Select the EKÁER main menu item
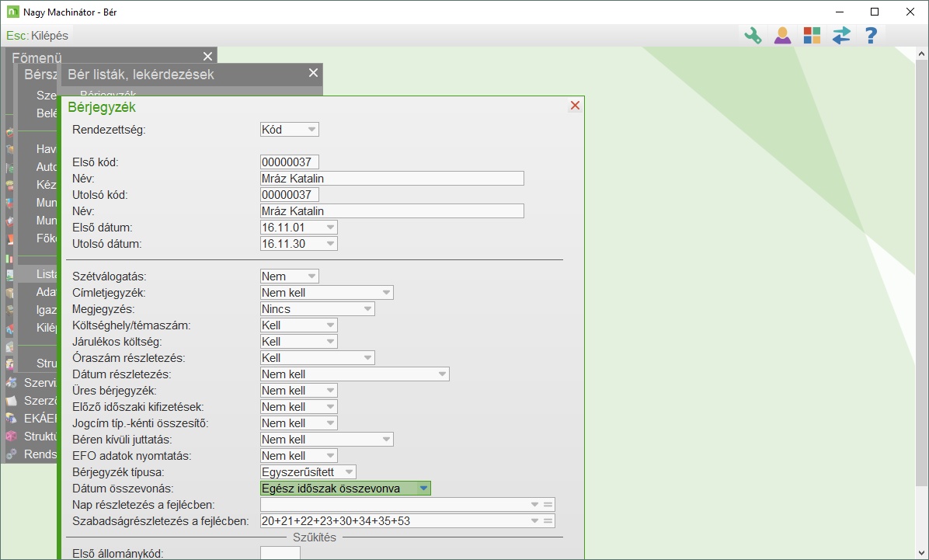Screen dimensions: 929x560 pyautogui.click(x=40, y=419)
